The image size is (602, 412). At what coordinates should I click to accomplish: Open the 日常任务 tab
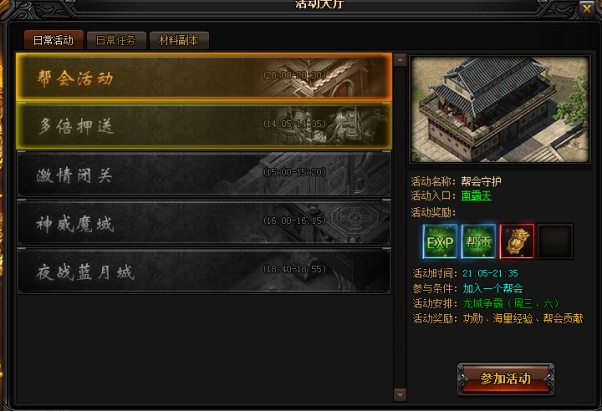tap(116, 40)
